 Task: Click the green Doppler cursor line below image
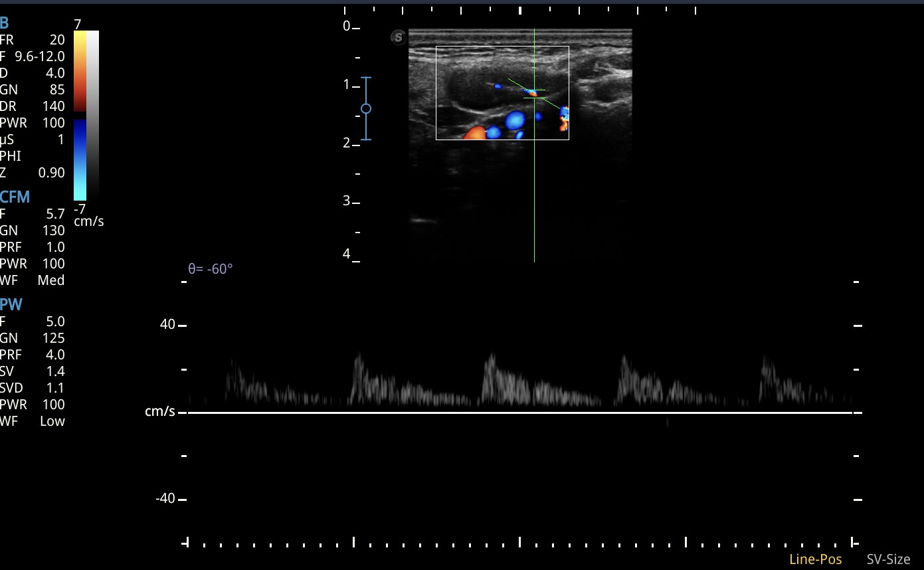coord(534,199)
